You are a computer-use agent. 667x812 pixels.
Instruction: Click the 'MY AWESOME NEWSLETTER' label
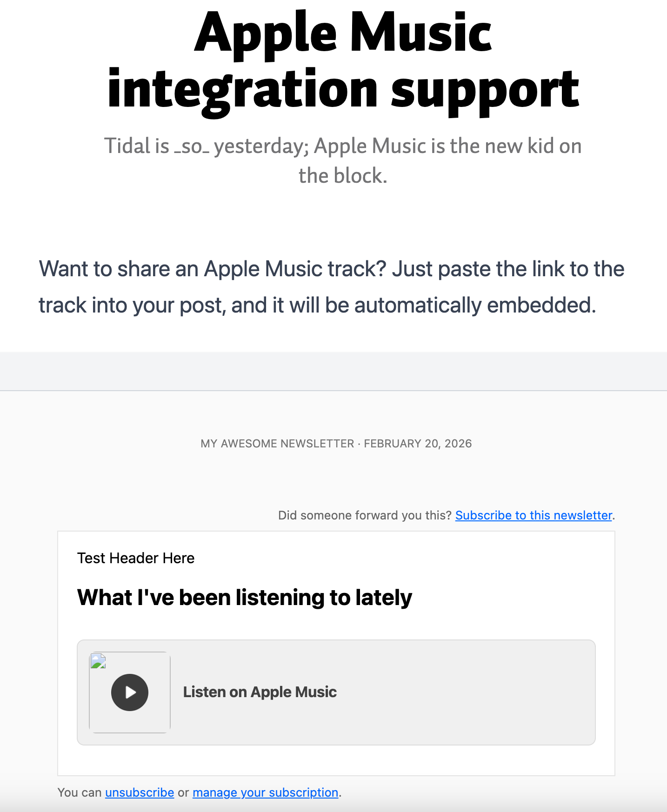click(277, 444)
